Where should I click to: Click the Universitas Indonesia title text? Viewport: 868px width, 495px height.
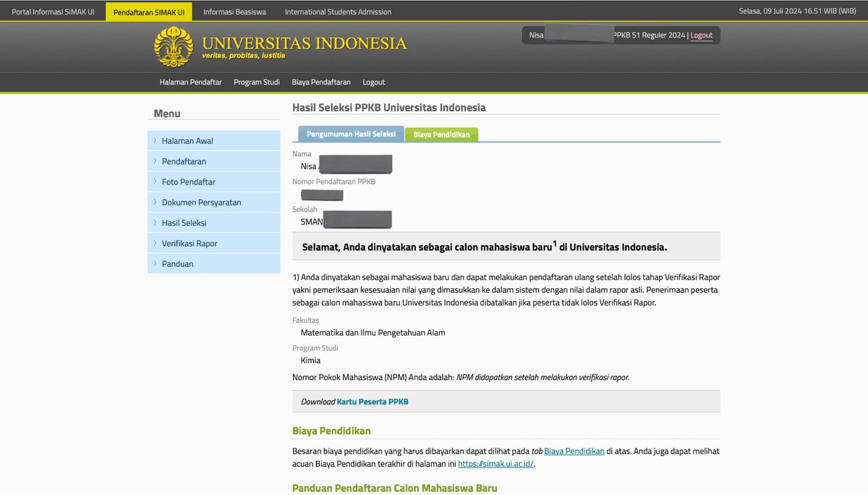point(305,43)
